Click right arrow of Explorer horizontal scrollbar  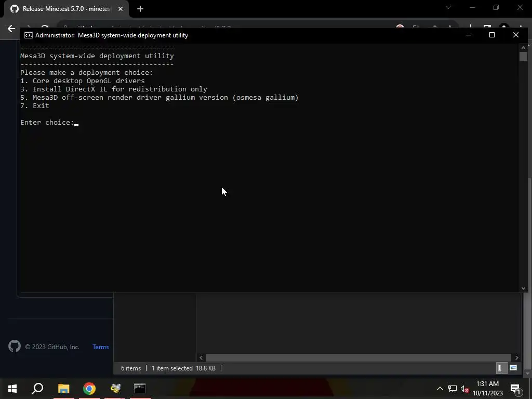(516, 357)
